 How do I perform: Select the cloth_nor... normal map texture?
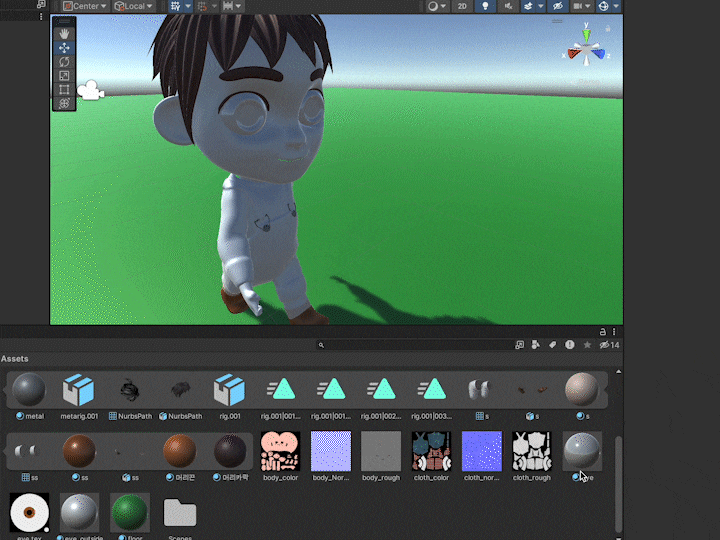[482, 456]
